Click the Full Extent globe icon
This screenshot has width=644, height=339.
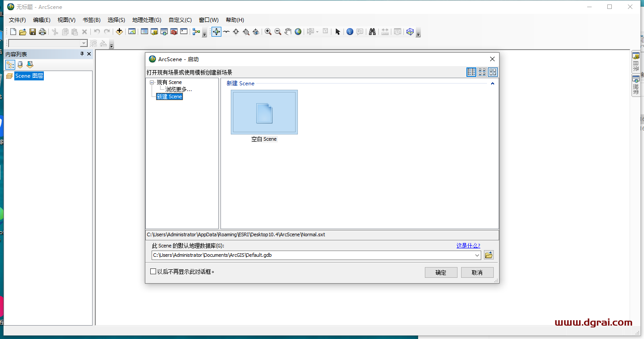click(298, 32)
